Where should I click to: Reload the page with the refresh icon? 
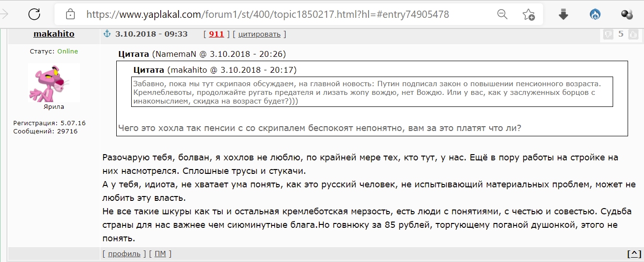34,14
